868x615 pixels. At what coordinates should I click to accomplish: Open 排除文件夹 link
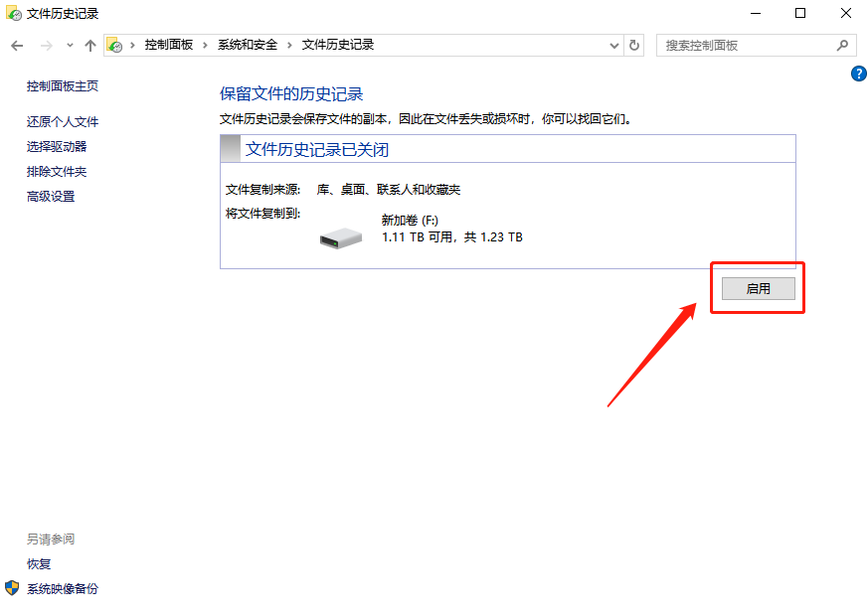click(x=57, y=172)
